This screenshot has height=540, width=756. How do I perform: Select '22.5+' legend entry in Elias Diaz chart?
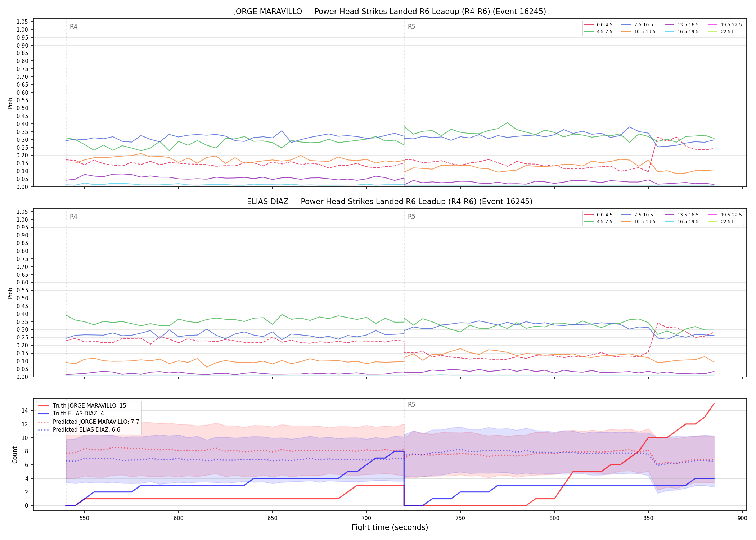721,222
